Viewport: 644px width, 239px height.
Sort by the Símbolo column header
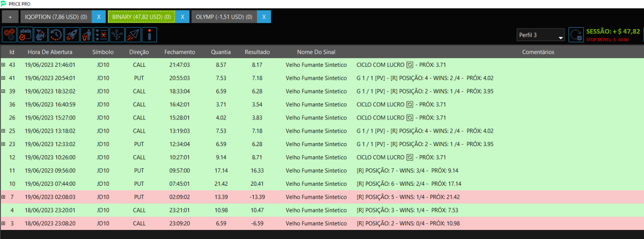coord(103,52)
